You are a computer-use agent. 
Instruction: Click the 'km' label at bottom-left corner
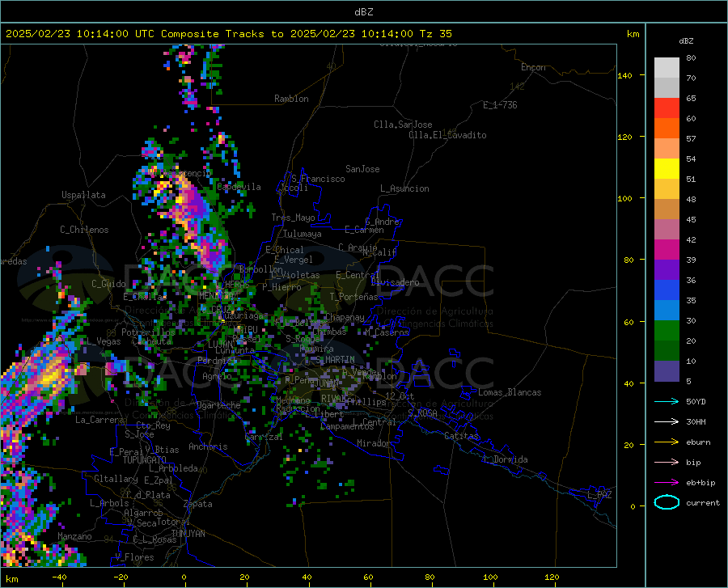click(x=11, y=579)
